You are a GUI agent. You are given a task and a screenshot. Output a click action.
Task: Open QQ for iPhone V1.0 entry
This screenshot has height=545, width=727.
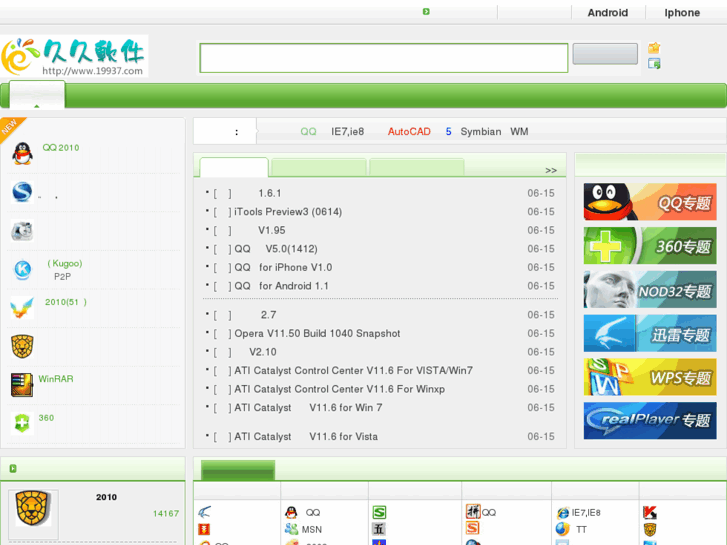(283, 268)
